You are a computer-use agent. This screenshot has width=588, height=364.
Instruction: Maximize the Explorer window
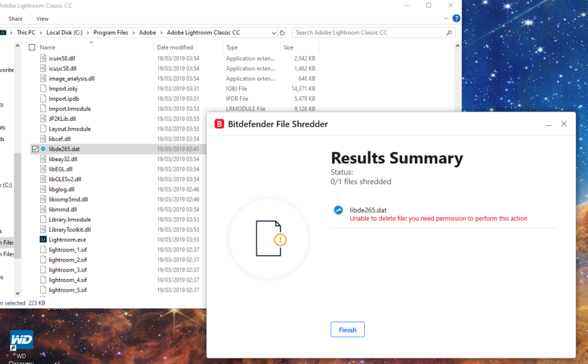pos(428,5)
